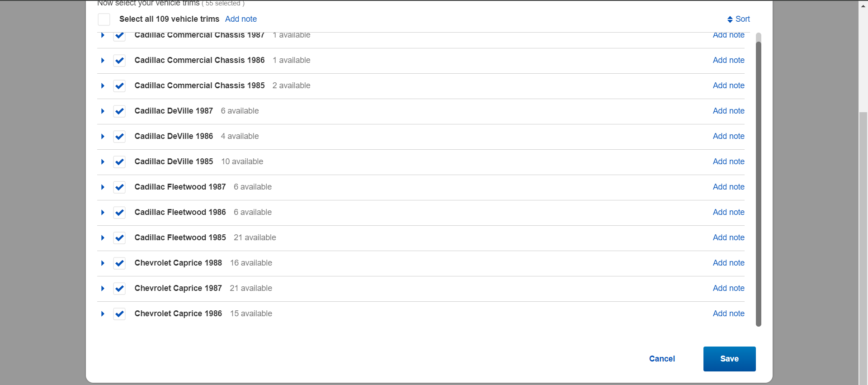Screen dimensions: 868x385
Task: Click the Cadillac Fleetwood 1985 row title
Action: 180,238
